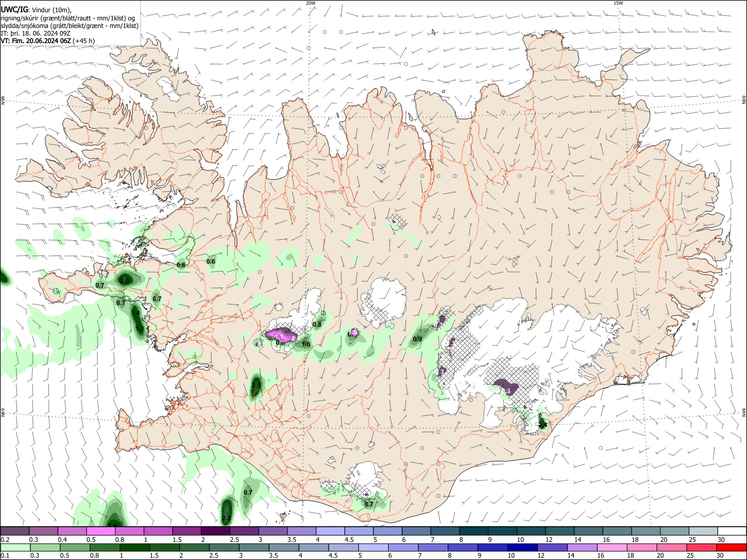The width and height of the screenshot is (747, 560).
Task: Click the 'Vindur (10m)' label
Action: pyautogui.click(x=51, y=10)
